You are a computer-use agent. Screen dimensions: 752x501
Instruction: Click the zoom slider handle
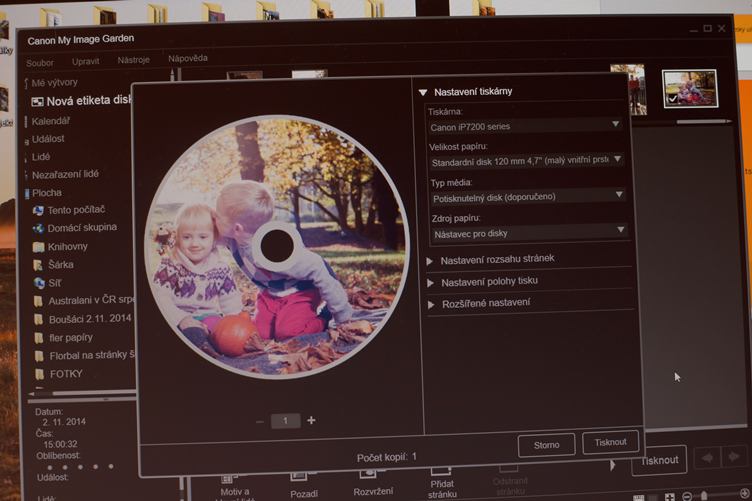[704, 496]
